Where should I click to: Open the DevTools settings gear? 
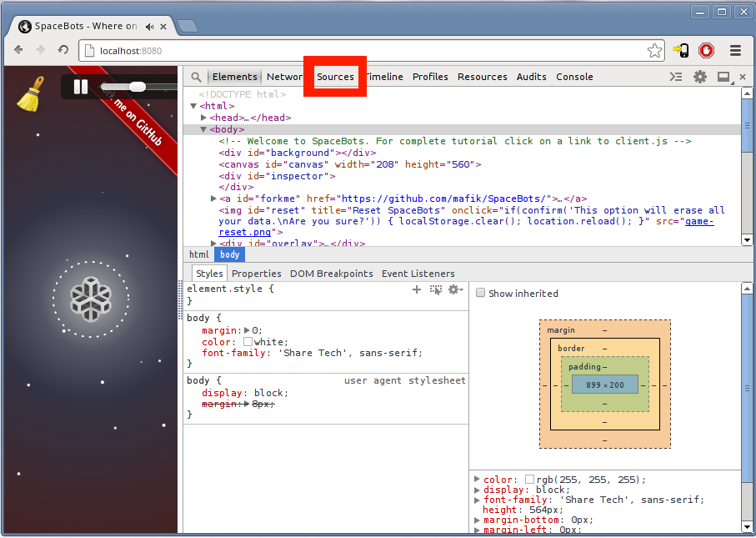[x=700, y=77]
